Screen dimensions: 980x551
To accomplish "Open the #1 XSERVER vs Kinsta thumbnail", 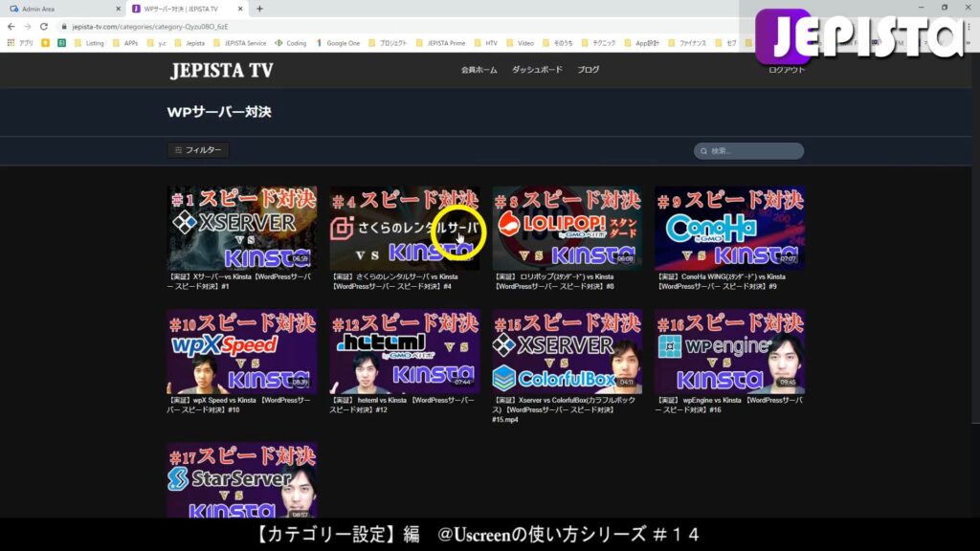I will click(x=242, y=228).
